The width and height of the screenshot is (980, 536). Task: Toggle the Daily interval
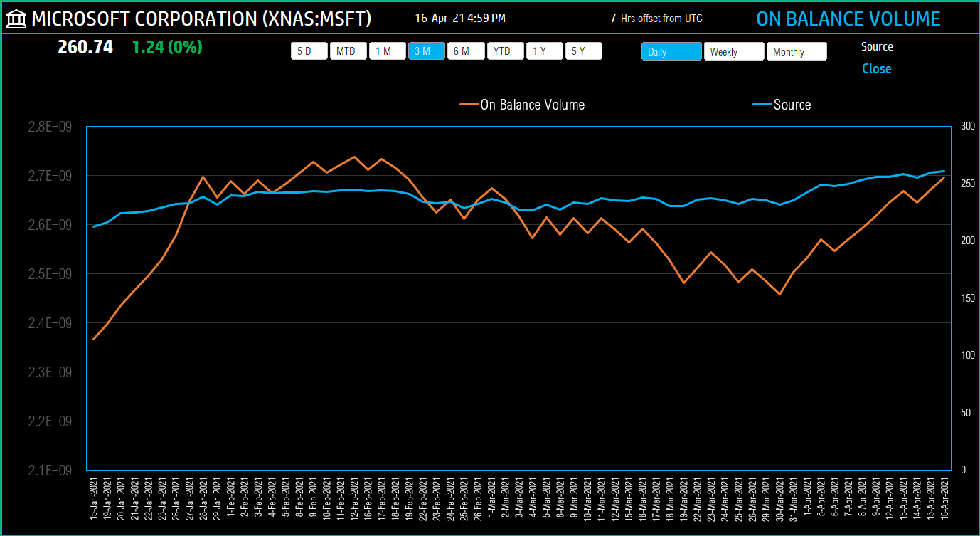click(x=671, y=51)
